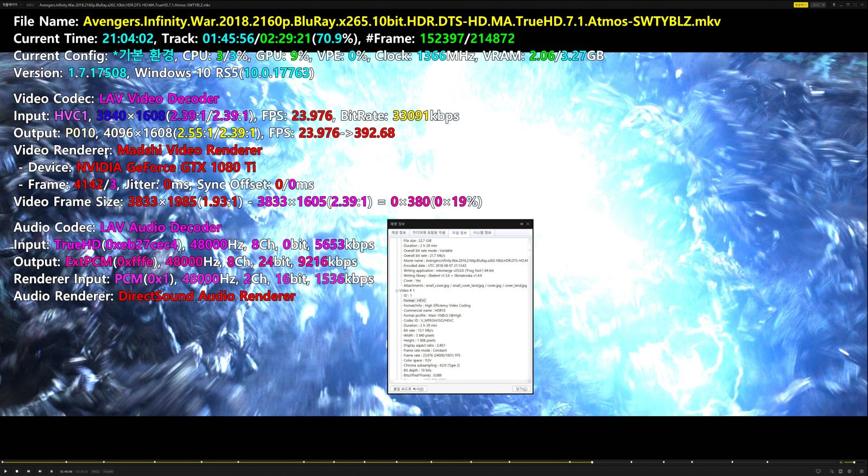Select the Overall bit rate : 21.7 Mb/s row
The height and width of the screenshot is (476, 868).
pos(424,255)
